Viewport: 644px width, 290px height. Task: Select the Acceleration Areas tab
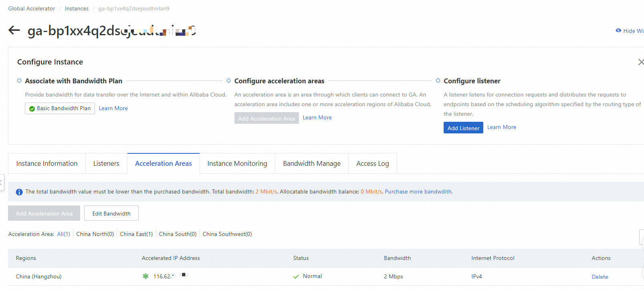coord(164,163)
